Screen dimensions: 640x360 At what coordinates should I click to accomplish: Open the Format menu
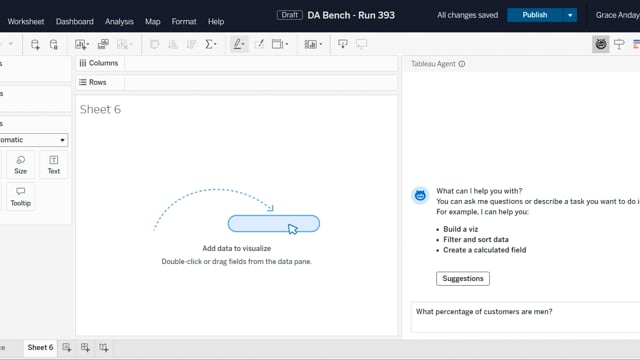(x=184, y=21)
